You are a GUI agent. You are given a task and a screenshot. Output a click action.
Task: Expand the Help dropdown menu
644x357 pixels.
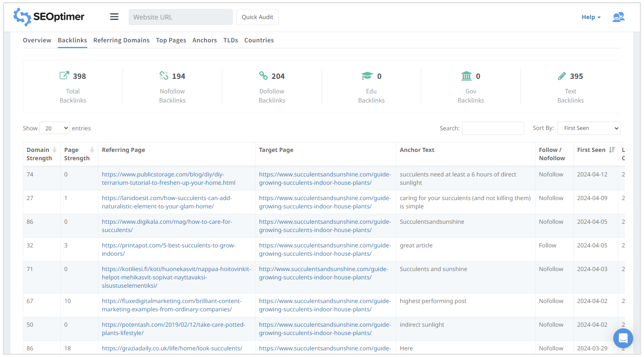591,17
